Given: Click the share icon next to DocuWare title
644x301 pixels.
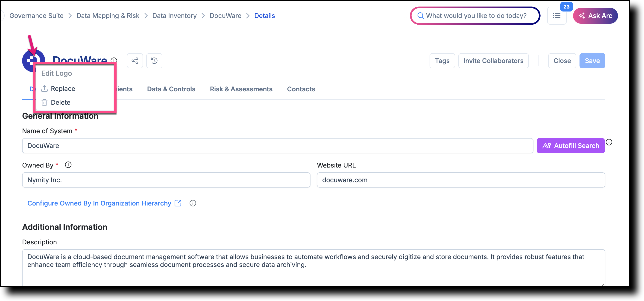Looking at the screenshot, I should coord(135,61).
